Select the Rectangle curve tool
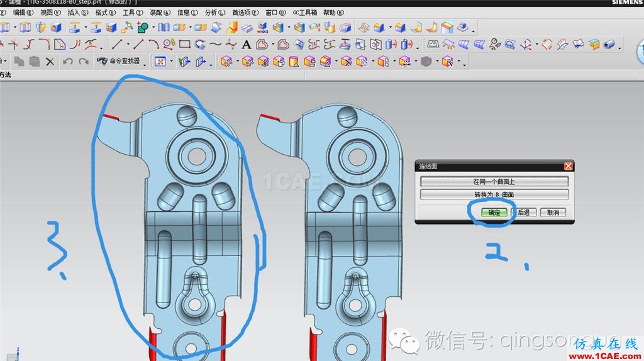This screenshot has width=644, height=361. [x=184, y=45]
